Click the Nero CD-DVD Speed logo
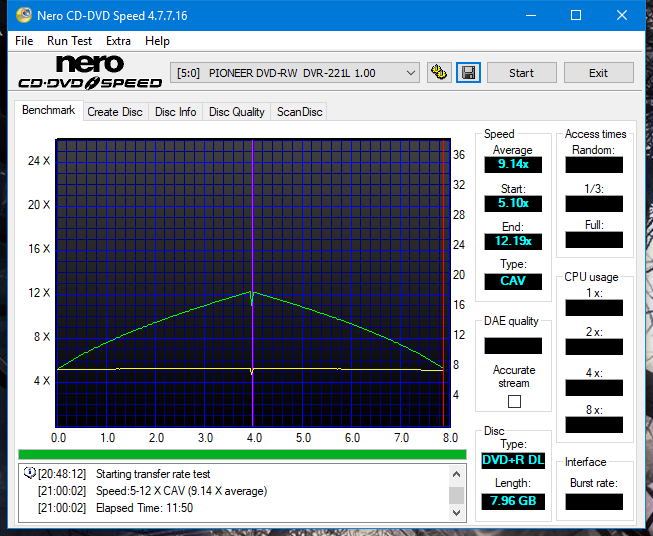Screen dimensions: 653x536 tap(90, 73)
